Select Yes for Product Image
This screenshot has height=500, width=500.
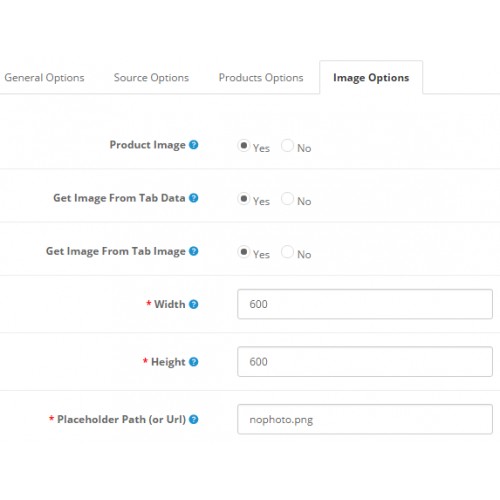coord(244,146)
